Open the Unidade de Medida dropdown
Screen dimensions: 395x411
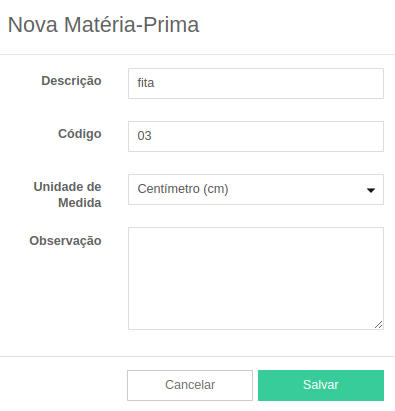coord(256,189)
